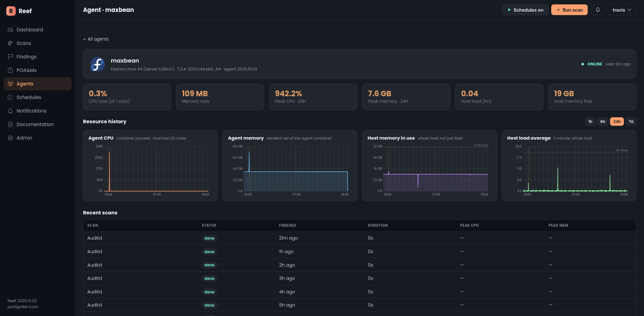Open the Auditd scan finished 2h ago
This screenshot has width=644, height=316.
tap(360, 265)
